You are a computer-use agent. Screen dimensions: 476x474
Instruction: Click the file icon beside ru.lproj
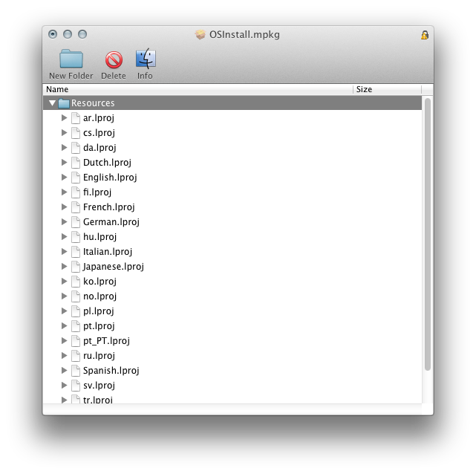point(76,356)
